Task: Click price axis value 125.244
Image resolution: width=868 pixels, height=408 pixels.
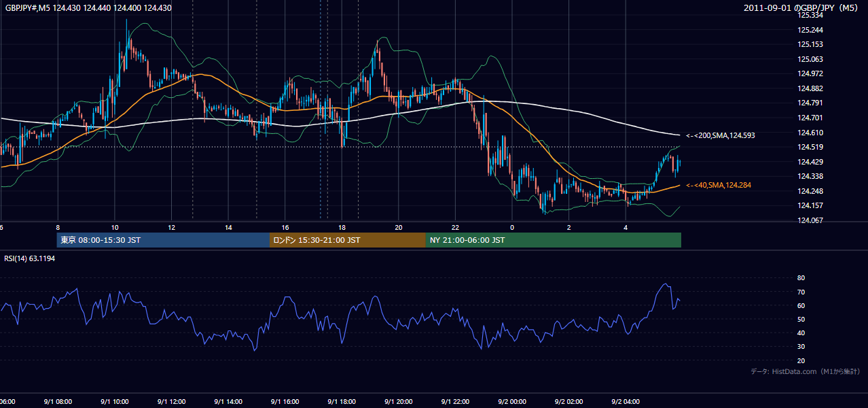Action: tap(810, 30)
